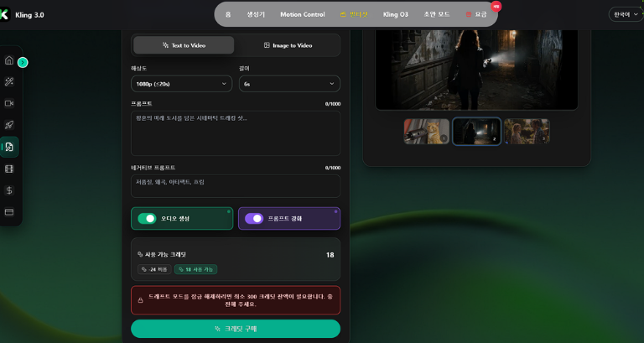Image resolution: width=644 pixels, height=343 pixels.
Task: Click the Kling 3.0 logo
Action: click(4, 15)
